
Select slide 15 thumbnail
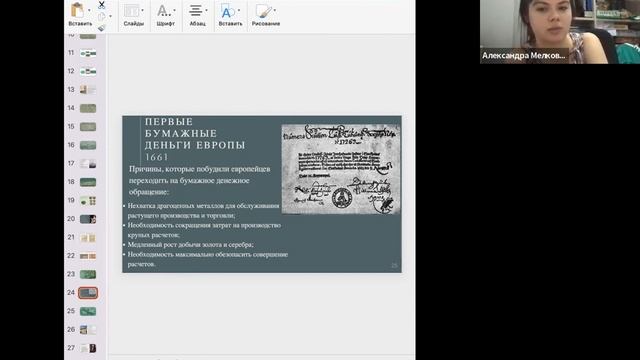(x=88, y=127)
